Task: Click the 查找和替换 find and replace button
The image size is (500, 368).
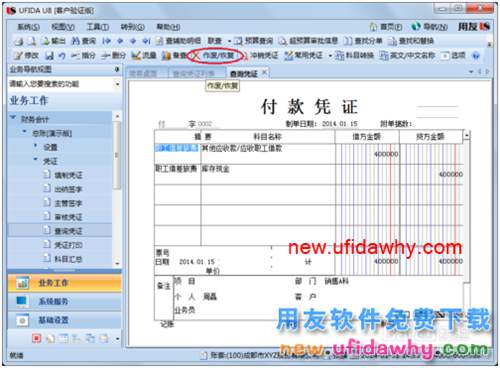Action: coord(411,41)
